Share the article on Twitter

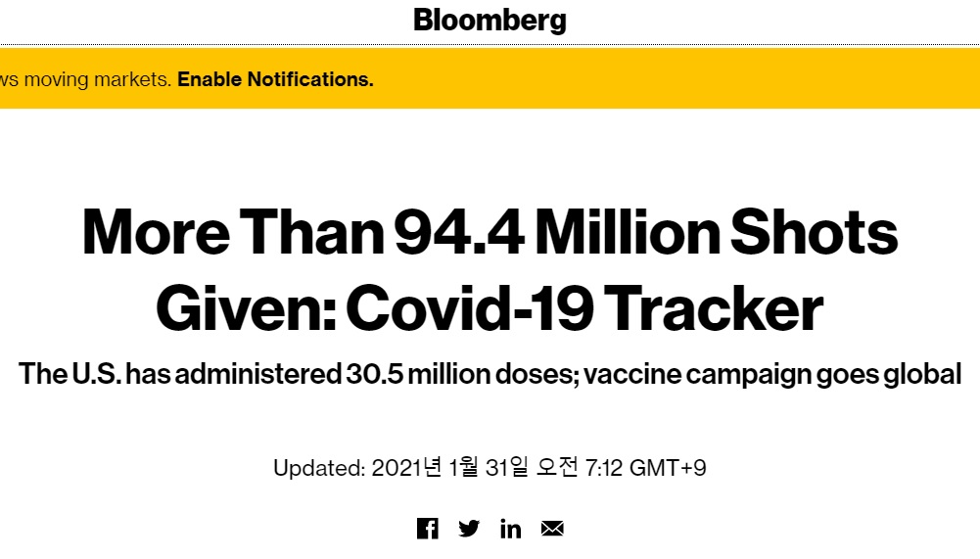pyautogui.click(x=469, y=529)
